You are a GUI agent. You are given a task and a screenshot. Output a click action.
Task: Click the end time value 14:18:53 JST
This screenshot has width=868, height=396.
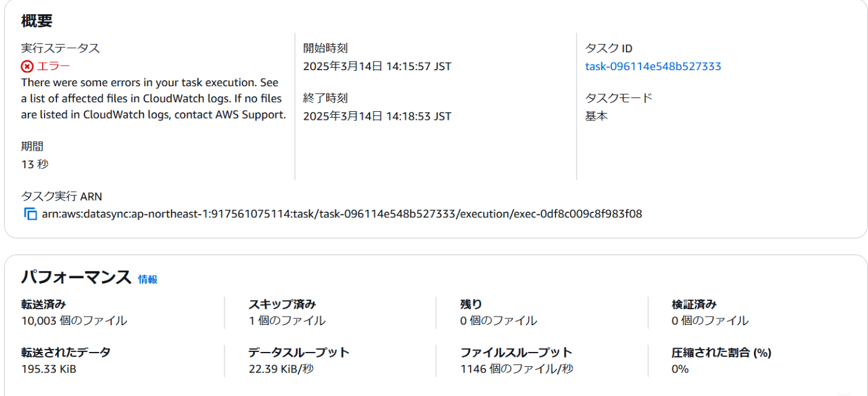click(x=377, y=116)
